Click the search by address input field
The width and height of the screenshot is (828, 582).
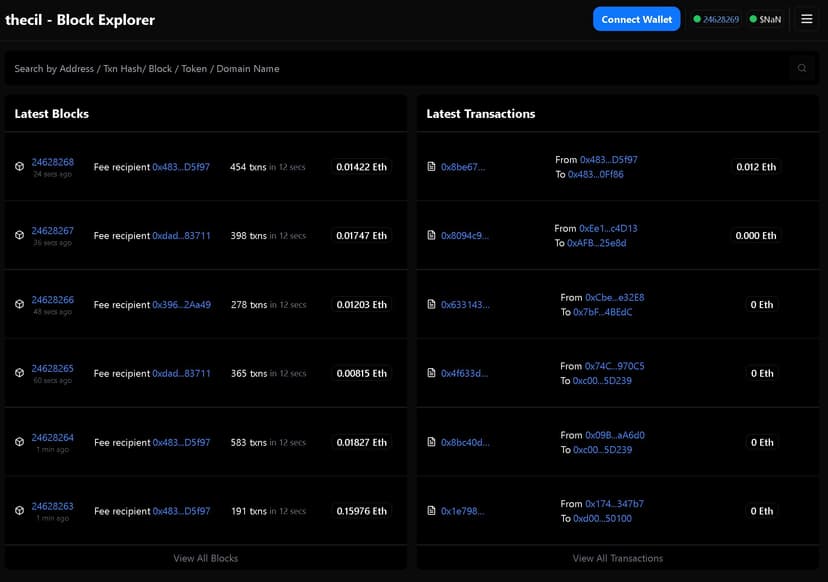point(400,68)
